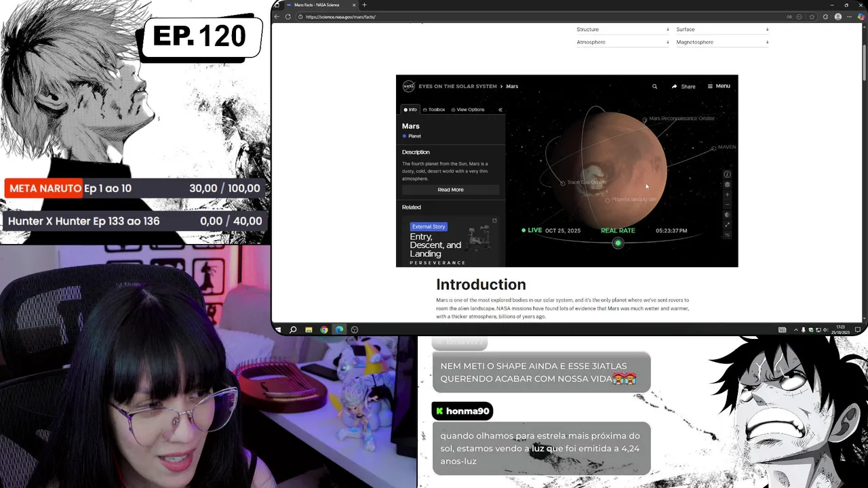Open the View Options tab

click(468, 109)
